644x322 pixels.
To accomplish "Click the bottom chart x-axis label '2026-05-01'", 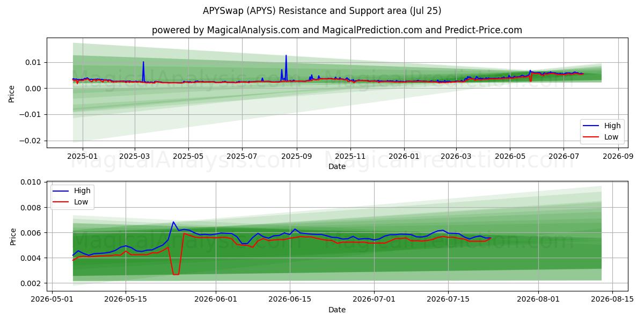I will 52,299.
